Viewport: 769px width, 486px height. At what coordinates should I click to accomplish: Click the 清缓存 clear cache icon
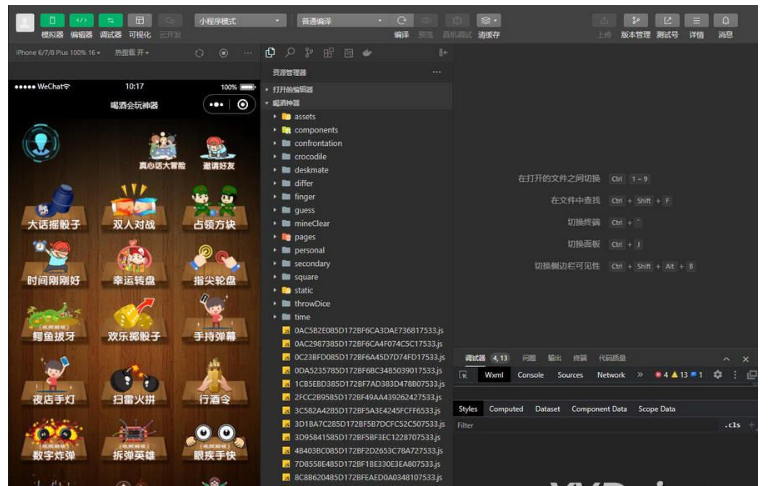tap(488, 20)
